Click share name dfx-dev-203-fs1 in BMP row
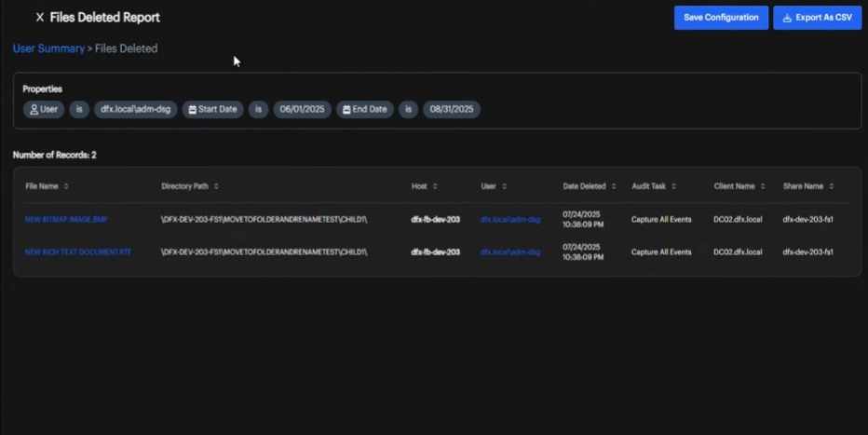Image resolution: width=868 pixels, height=435 pixels. (807, 220)
